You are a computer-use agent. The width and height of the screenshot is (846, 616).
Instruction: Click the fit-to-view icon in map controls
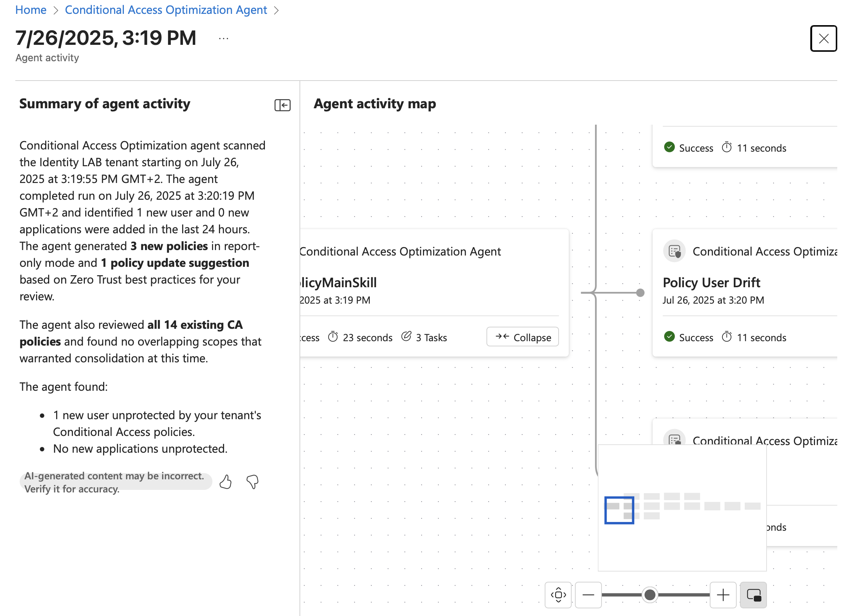point(558,595)
